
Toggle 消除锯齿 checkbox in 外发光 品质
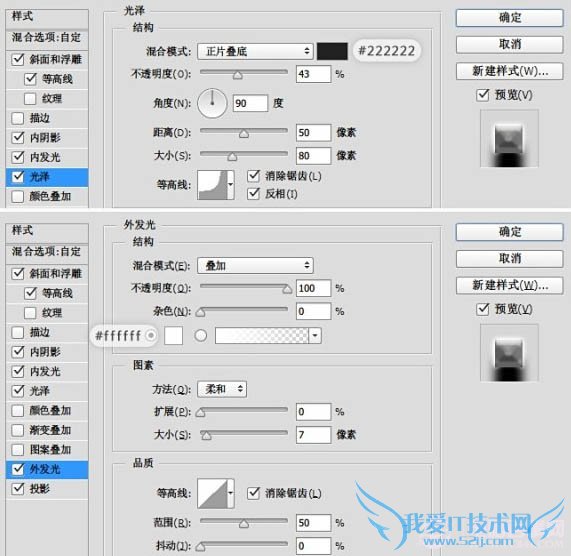253,493
